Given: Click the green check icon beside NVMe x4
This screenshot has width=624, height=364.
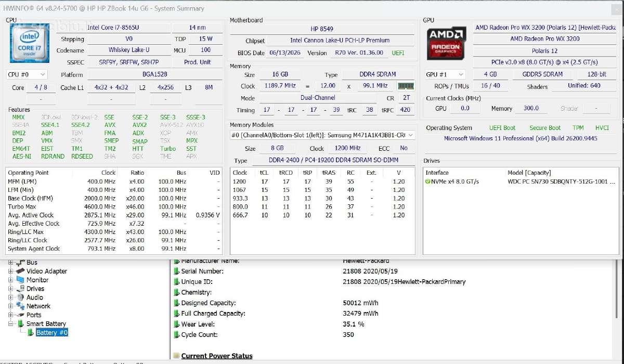Looking at the screenshot, I should [x=427, y=181].
